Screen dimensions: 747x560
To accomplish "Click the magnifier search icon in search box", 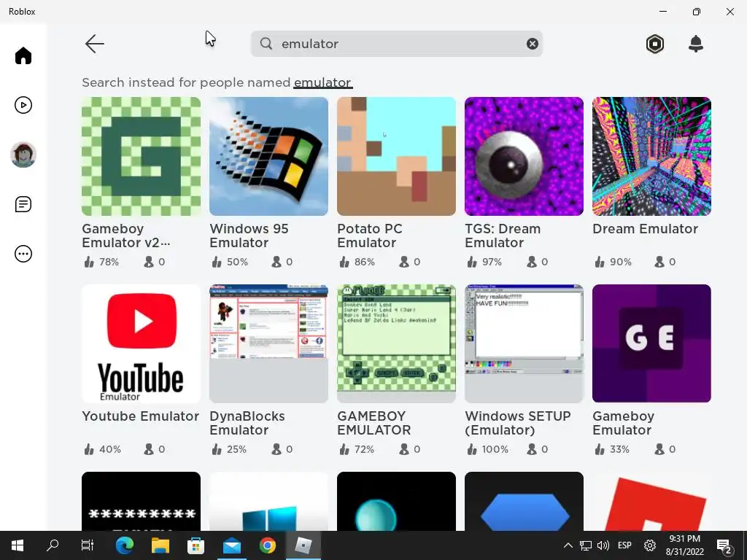I will (266, 44).
